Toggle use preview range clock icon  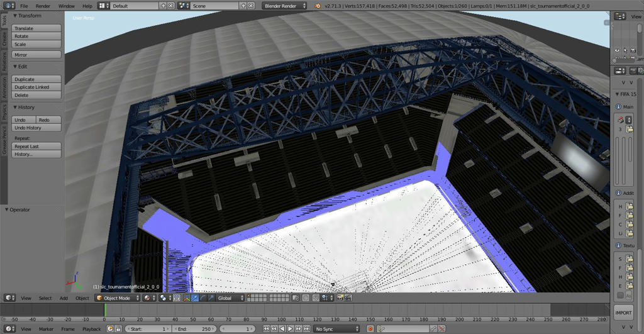coord(110,329)
